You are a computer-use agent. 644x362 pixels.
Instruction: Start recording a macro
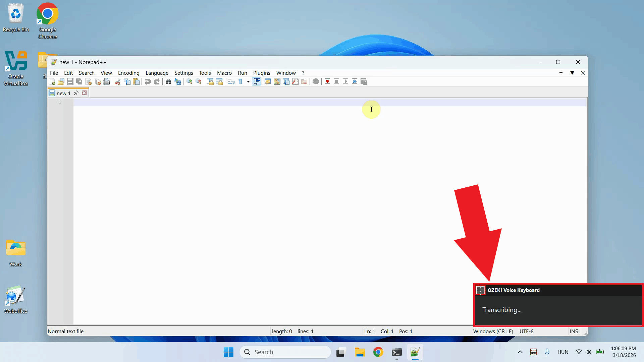pos(327,81)
